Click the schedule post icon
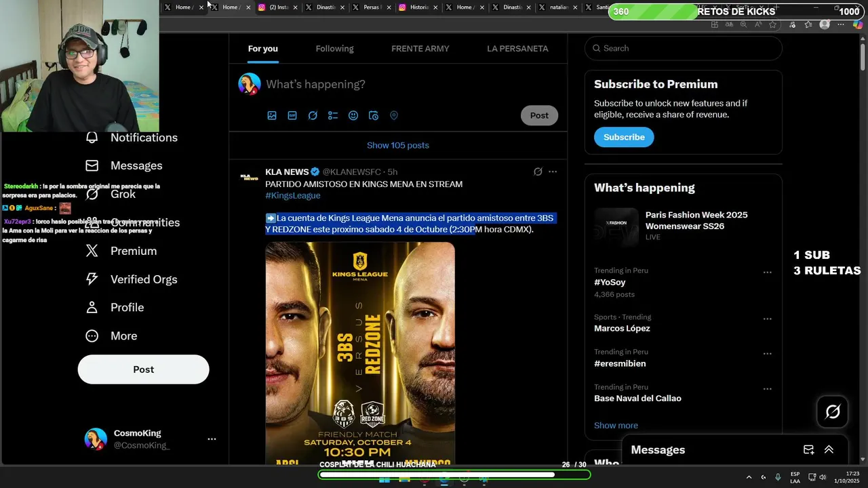 [374, 116]
